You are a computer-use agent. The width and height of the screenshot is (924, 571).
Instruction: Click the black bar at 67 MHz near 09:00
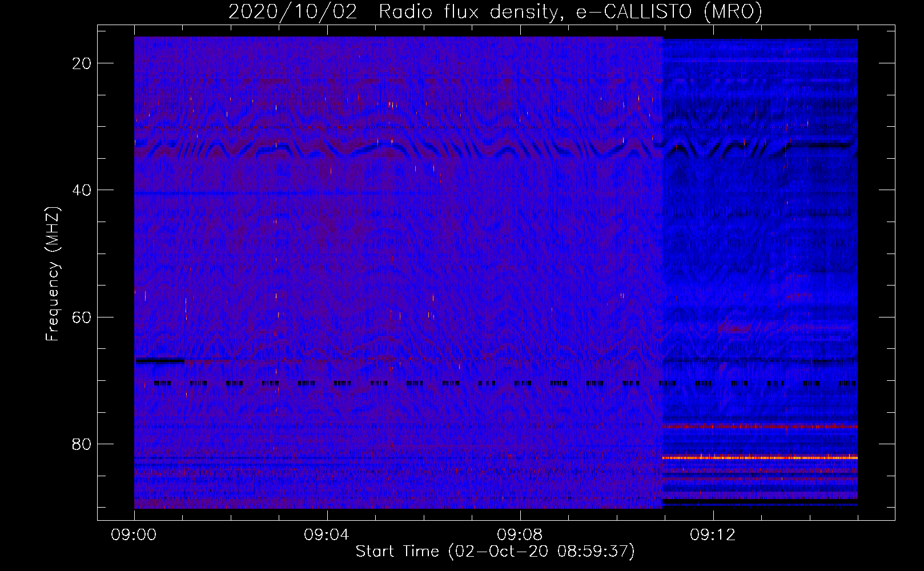tap(159, 361)
